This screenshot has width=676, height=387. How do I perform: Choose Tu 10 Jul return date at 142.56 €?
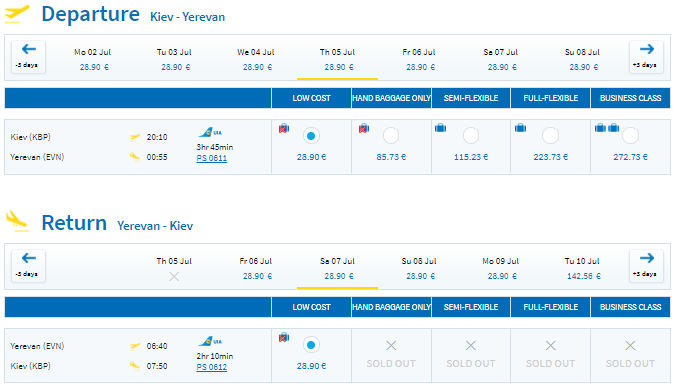click(582, 268)
